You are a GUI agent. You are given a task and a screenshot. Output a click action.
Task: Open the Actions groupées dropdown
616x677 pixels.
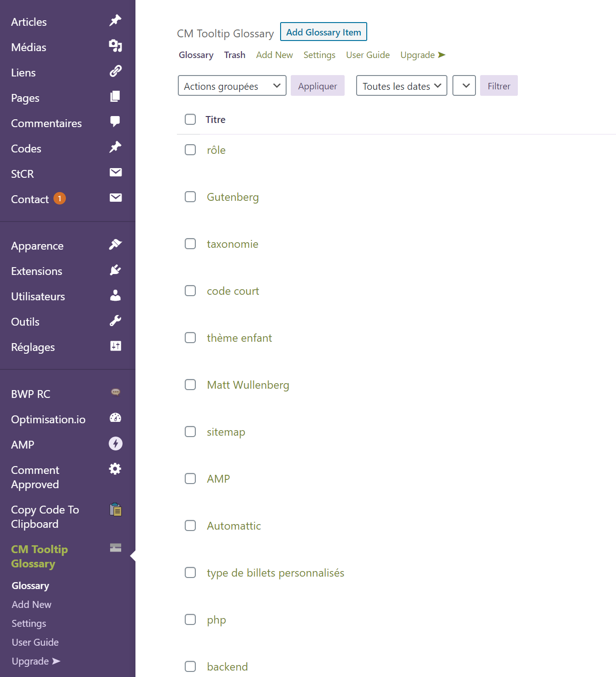point(232,86)
